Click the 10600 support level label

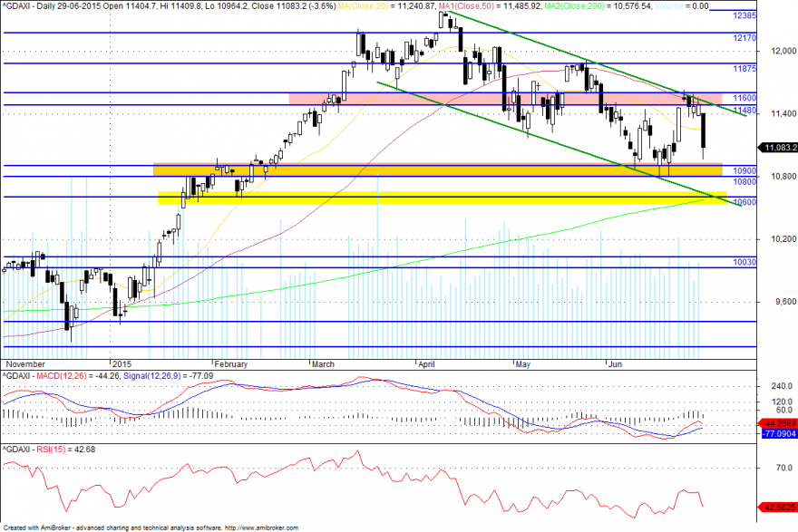(744, 202)
